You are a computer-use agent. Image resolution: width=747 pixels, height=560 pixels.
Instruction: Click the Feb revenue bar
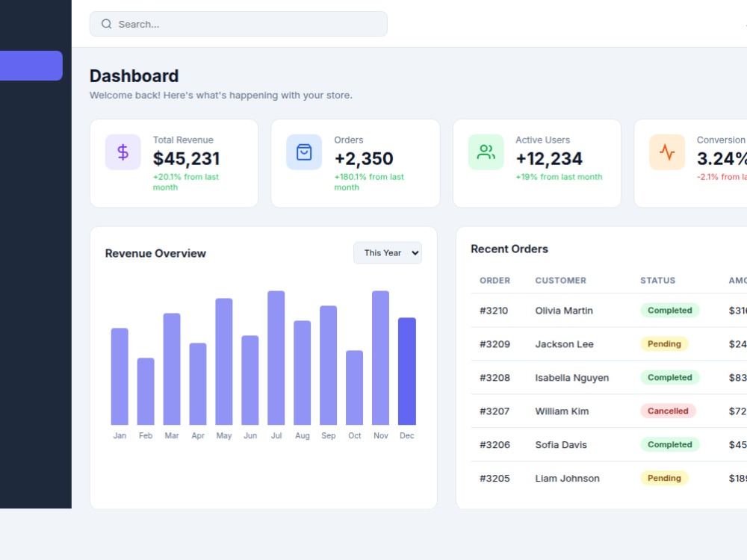146,391
